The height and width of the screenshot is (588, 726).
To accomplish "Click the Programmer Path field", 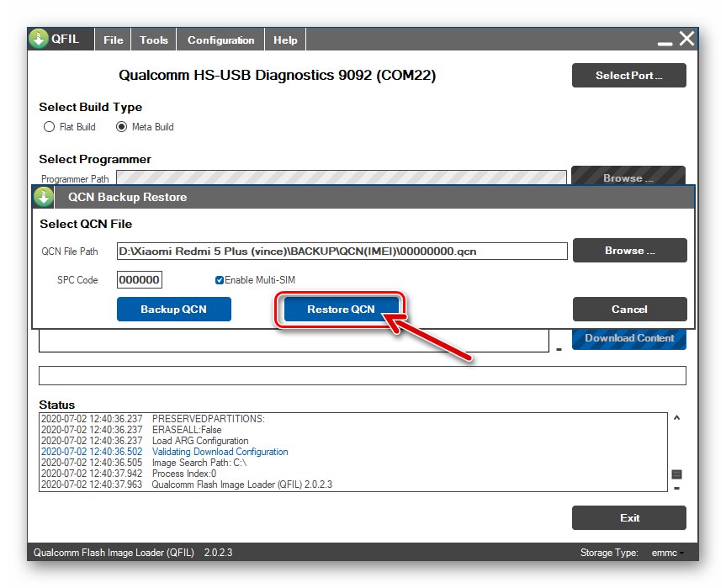I will (x=342, y=177).
